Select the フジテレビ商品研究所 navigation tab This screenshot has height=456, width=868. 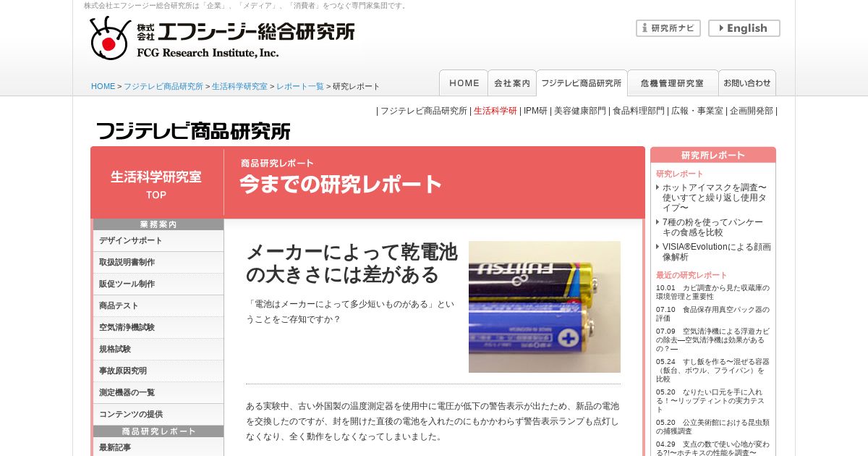582,83
